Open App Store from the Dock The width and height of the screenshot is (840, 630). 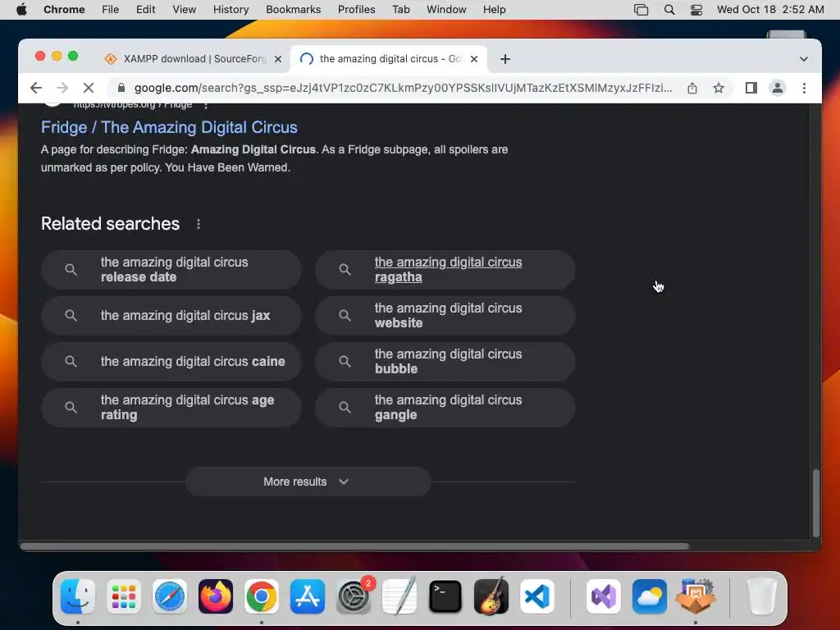coord(308,596)
